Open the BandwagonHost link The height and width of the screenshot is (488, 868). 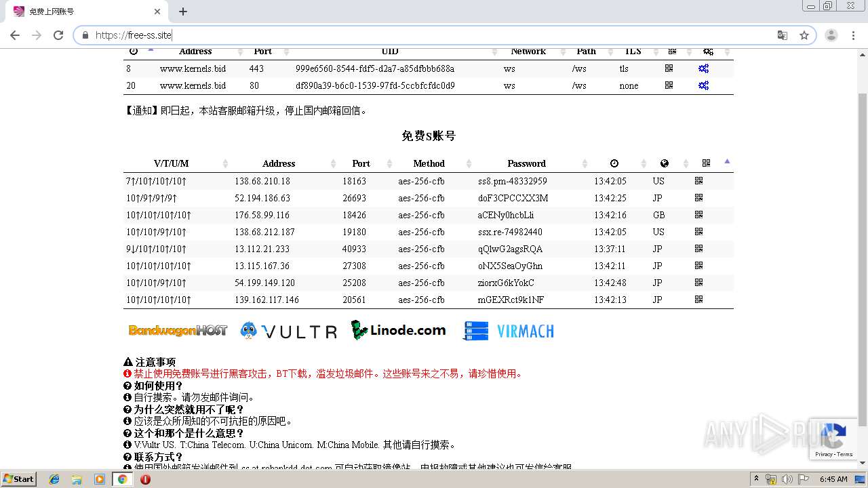tap(178, 331)
